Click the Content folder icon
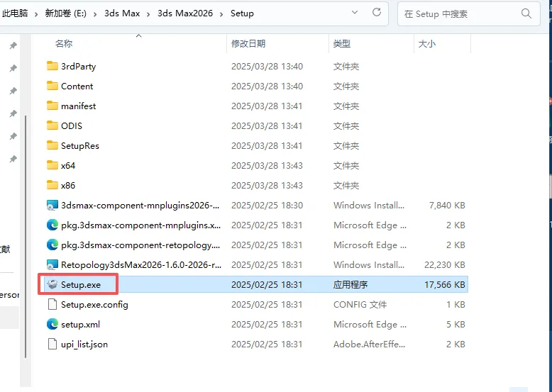The image size is (552, 392). click(52, 86)
